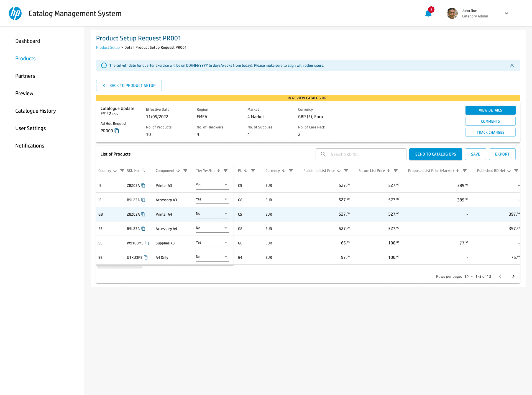Click the HP logo
The width and height of the screenshot is (532, 395).
15,13
